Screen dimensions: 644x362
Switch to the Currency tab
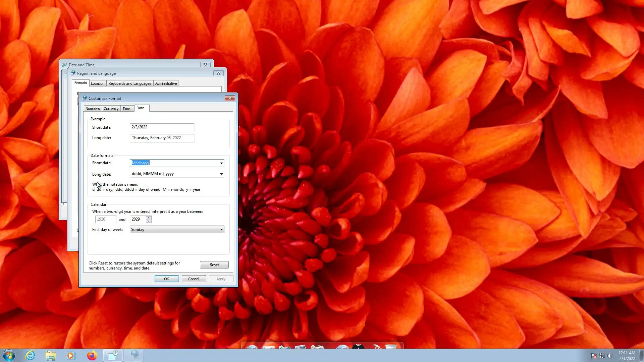[111, 109]
